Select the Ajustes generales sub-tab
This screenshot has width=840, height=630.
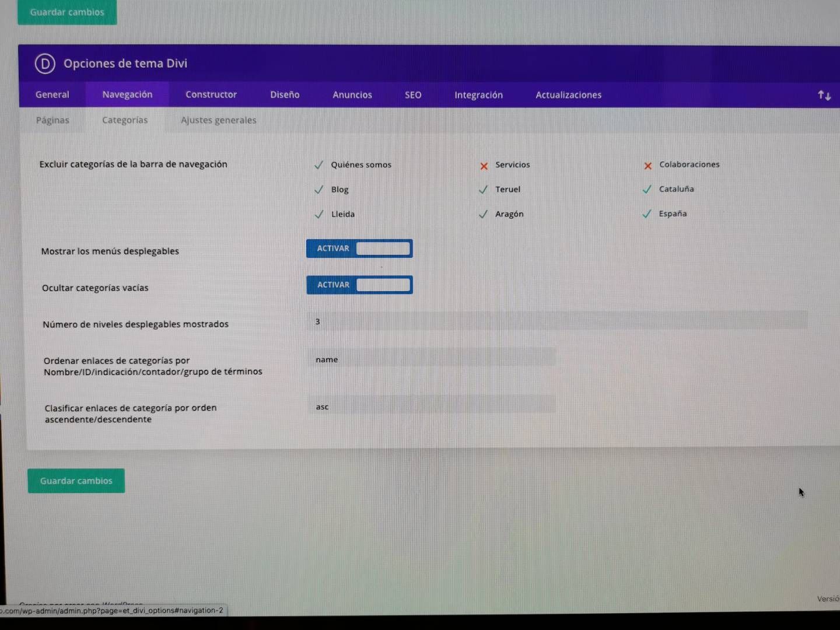point(219,120)
